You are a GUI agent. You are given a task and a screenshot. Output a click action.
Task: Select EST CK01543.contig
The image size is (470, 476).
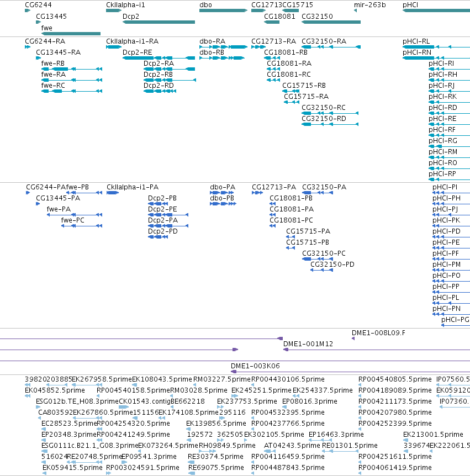[x=145, y=401]
